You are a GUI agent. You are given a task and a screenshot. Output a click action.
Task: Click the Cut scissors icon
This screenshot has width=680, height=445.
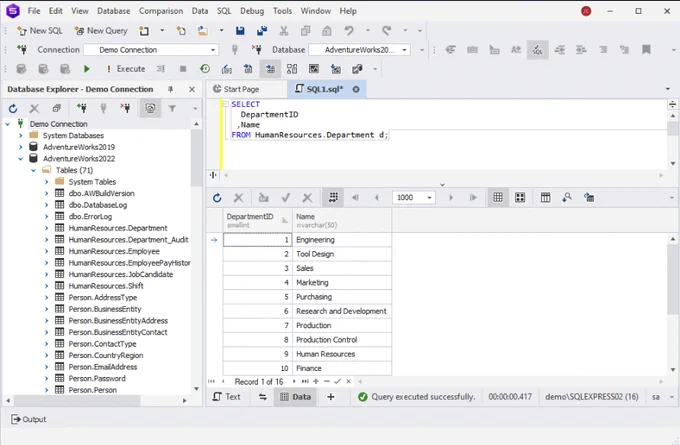(284, 31)
